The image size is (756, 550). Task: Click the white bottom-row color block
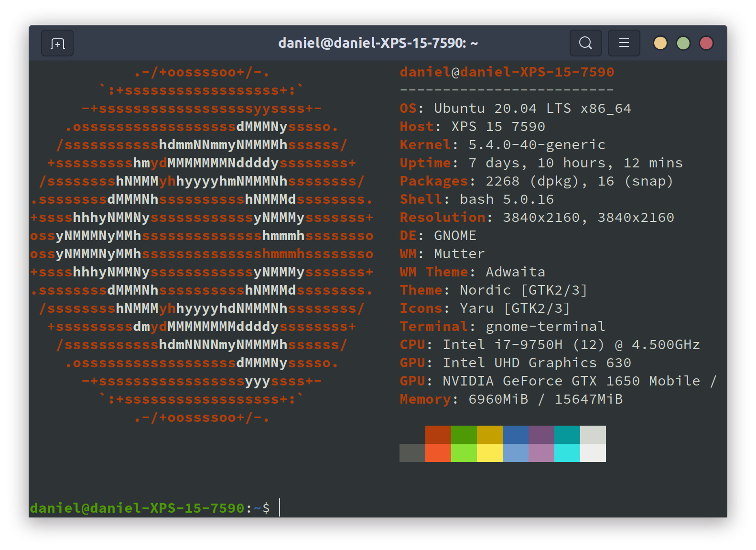click(593, 453)
